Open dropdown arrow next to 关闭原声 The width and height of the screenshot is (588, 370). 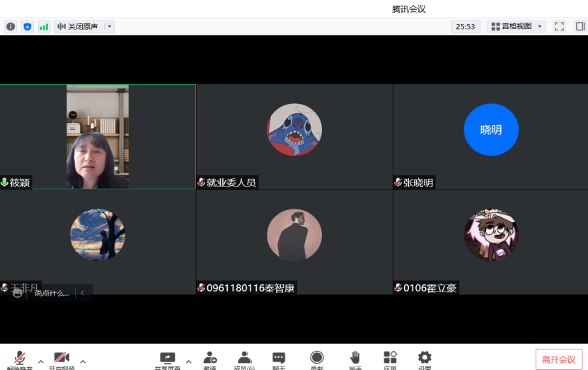point(109,26)
